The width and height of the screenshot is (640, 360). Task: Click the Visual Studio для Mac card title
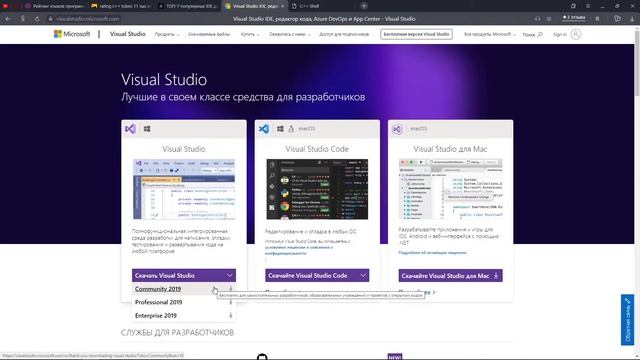pos(450,149)
